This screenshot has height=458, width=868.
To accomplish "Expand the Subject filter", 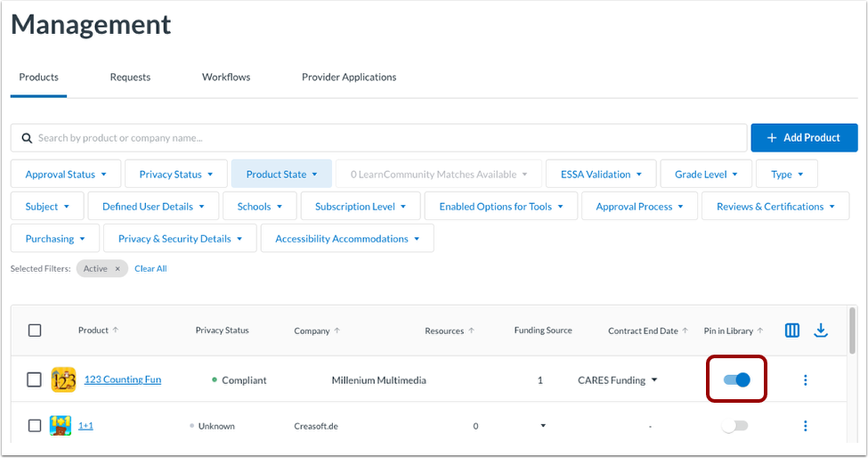I will click(47, 207).
